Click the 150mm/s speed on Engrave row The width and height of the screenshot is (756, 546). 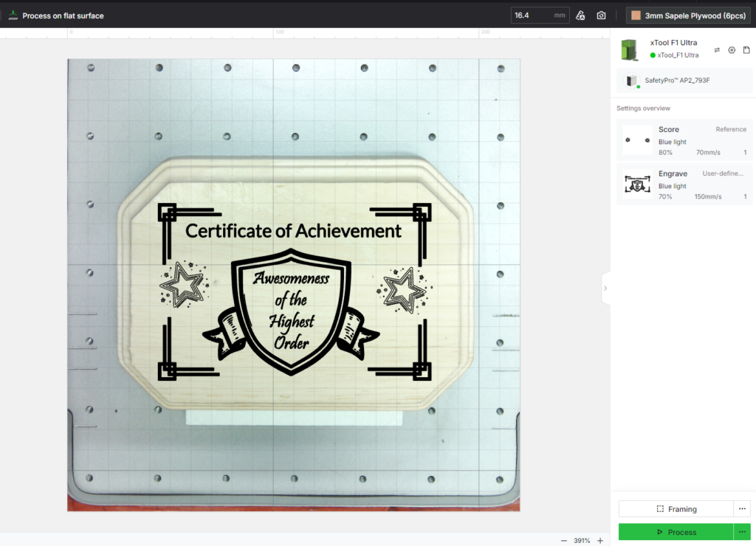(708, 196)
